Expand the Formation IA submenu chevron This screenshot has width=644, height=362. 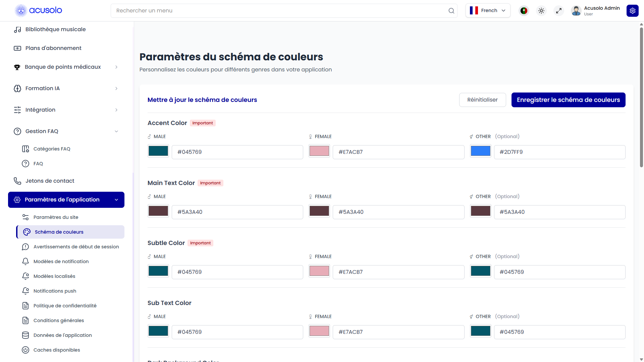116,88
